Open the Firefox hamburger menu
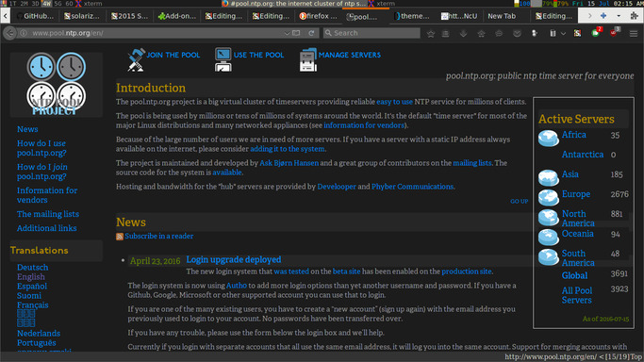The height and width of the screenshot is (362, 644). pyautogui.click(x=634, y=34)
